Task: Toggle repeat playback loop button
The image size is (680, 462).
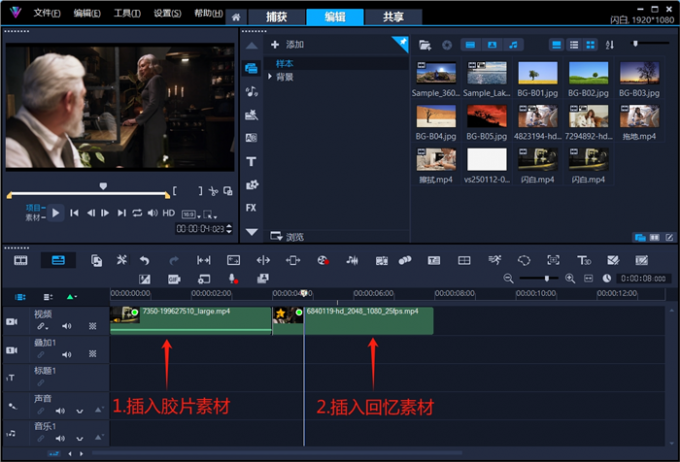Action: point(137,213)
